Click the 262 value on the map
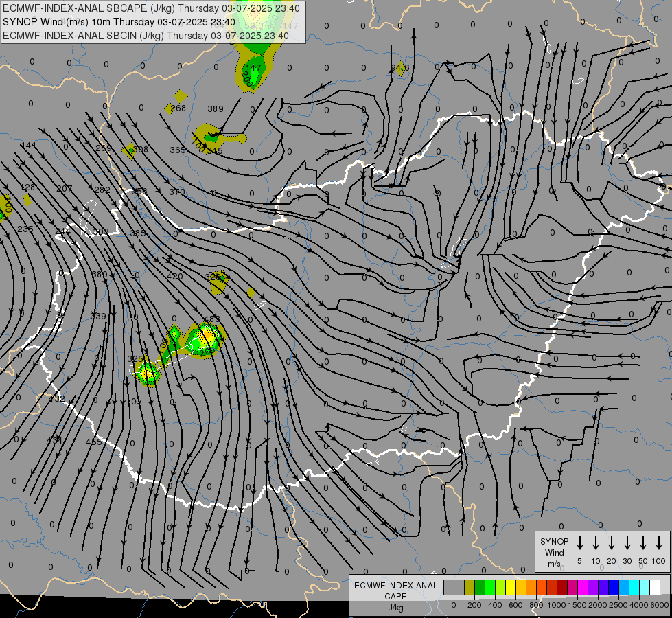672x618 pixels. click(102, 190)
